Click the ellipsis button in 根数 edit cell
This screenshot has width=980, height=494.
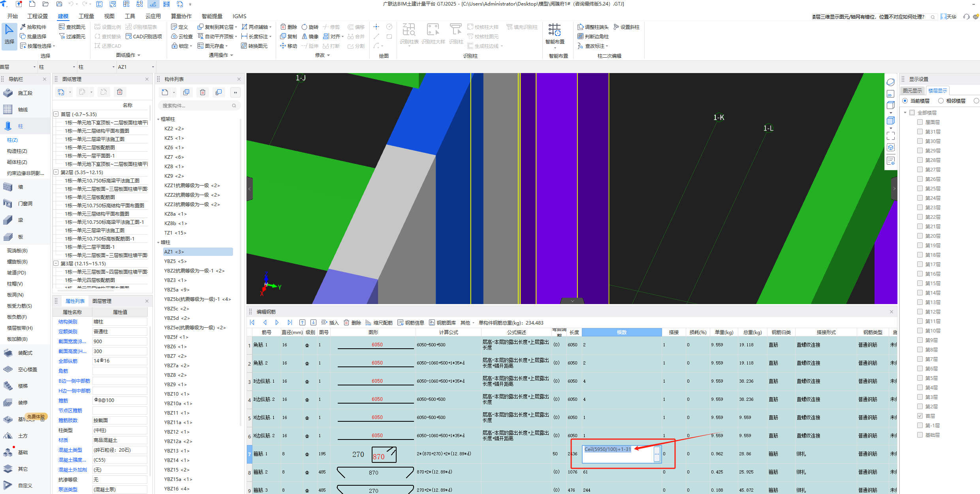657,454
